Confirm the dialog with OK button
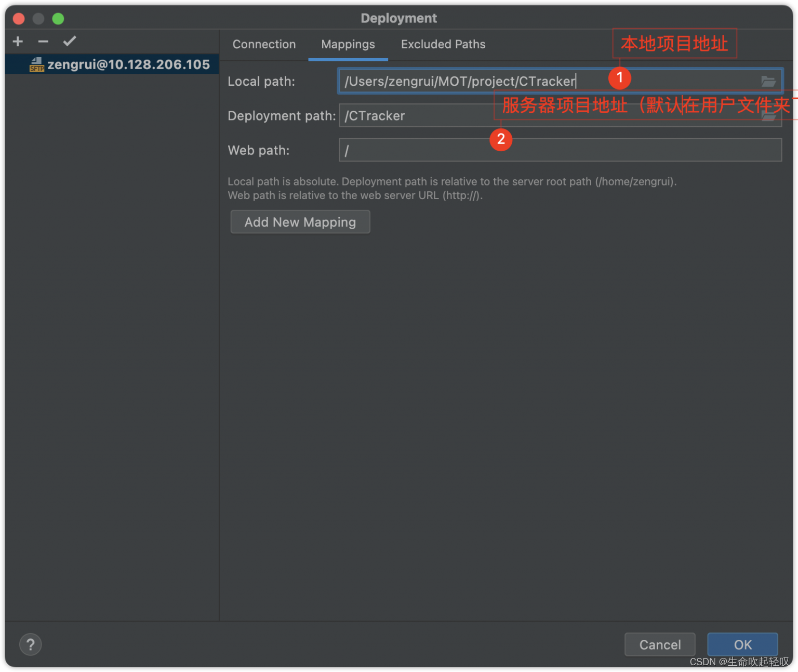Image resolution: width=798 pixels, height=672 pixels. point(742,644)
